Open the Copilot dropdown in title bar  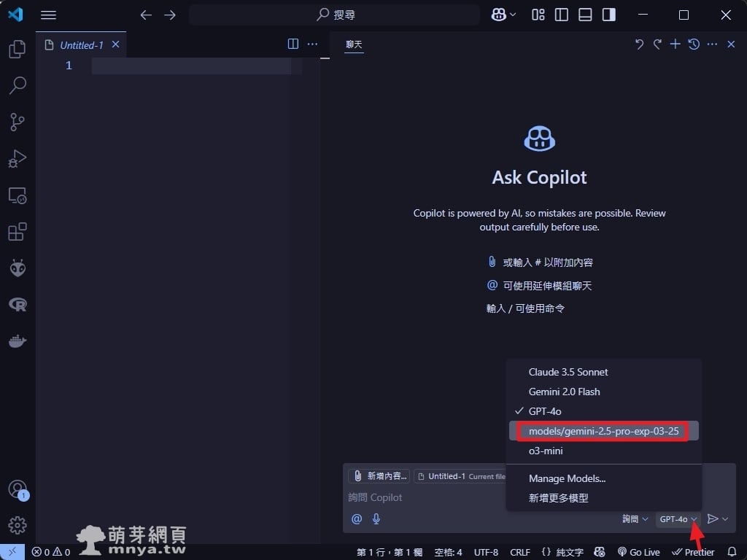[503, 15]
